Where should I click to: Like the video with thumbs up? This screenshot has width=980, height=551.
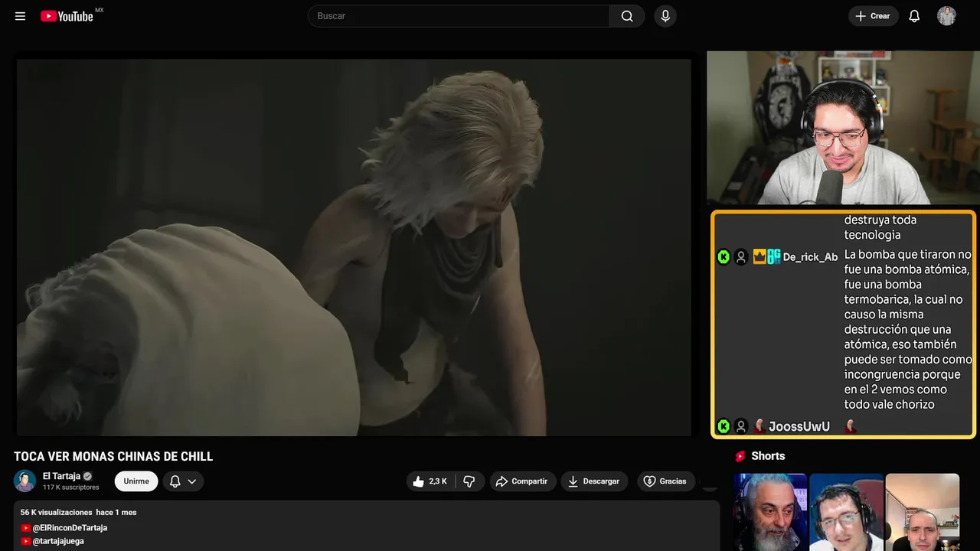430,481
